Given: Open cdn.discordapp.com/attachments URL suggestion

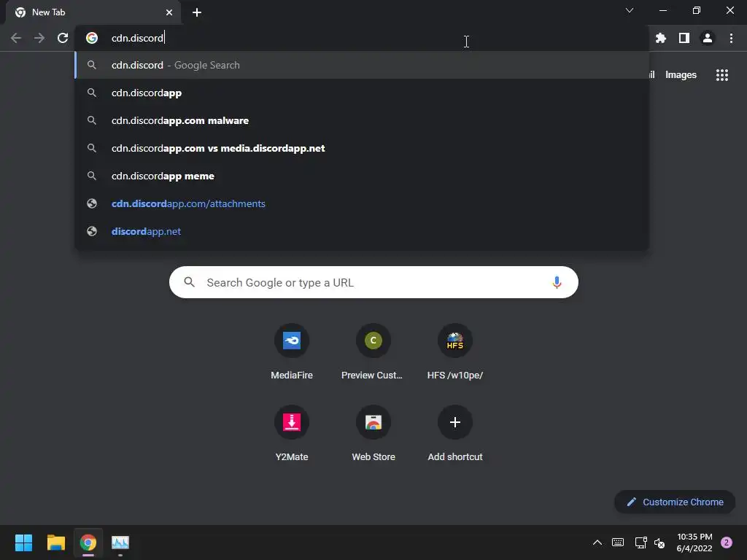Looking at the screenshot, I should [362, 203].
